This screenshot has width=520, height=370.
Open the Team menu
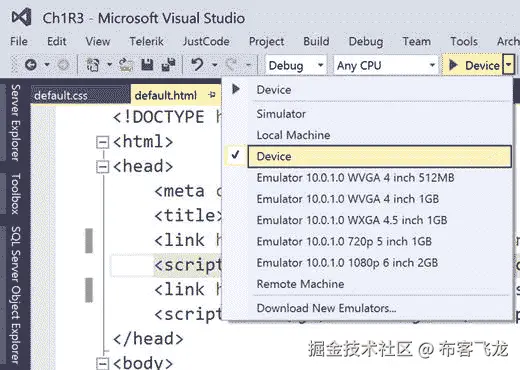[417, 41]
